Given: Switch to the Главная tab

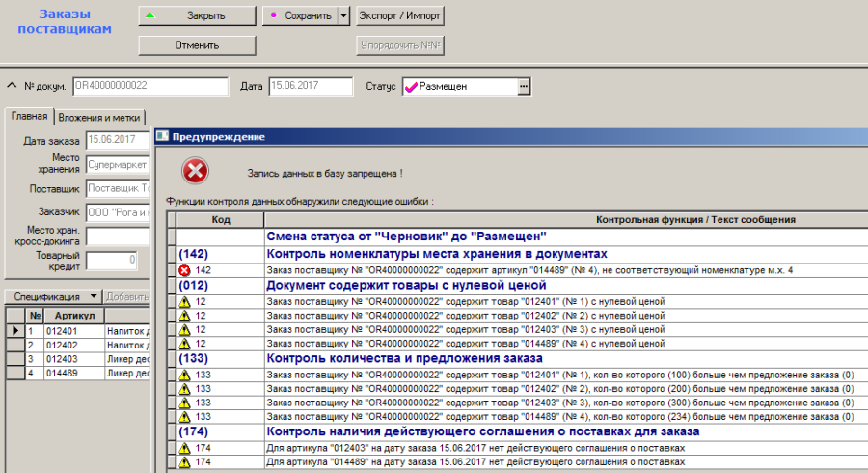Looking at the screenshot, I should (x=29, y=116).
